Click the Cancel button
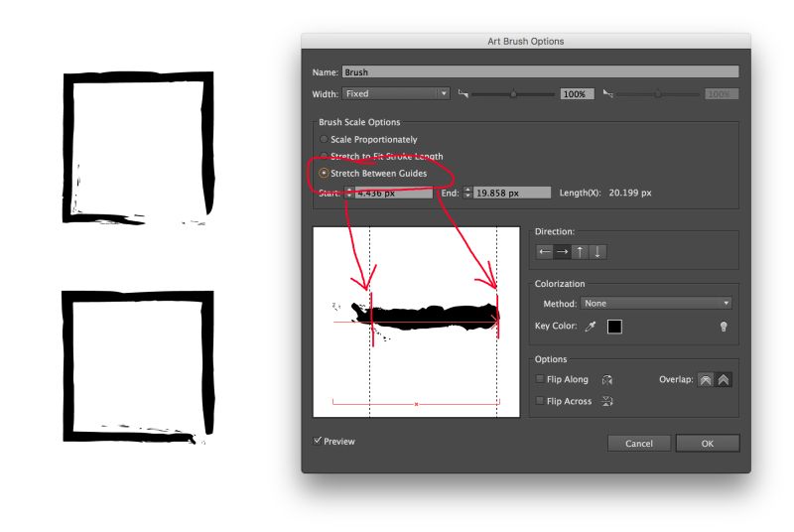Viewport: 794px width, 532px height. pos(639,444)
